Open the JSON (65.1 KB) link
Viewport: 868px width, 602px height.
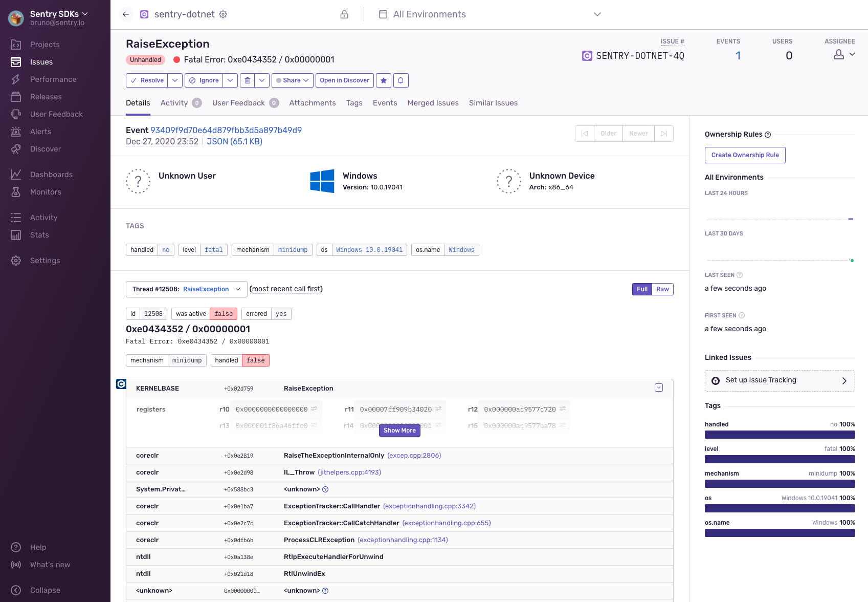coord(234,141)
